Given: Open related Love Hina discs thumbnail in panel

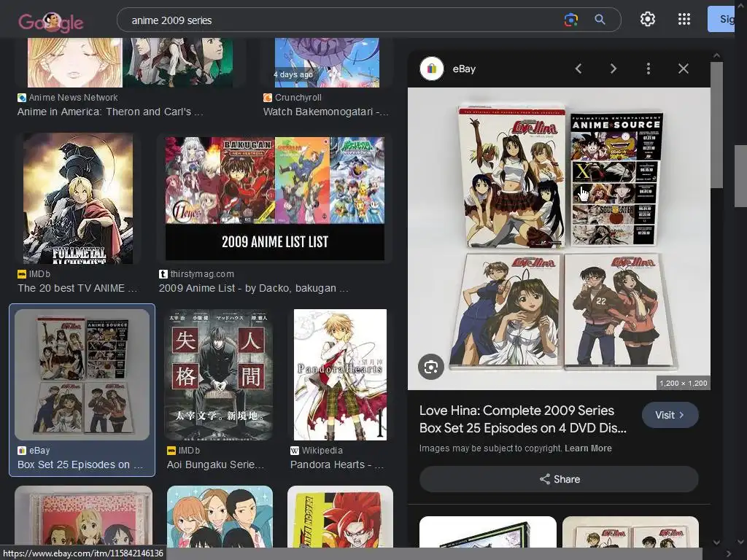Looking at the screenshot, I should 630,532.
